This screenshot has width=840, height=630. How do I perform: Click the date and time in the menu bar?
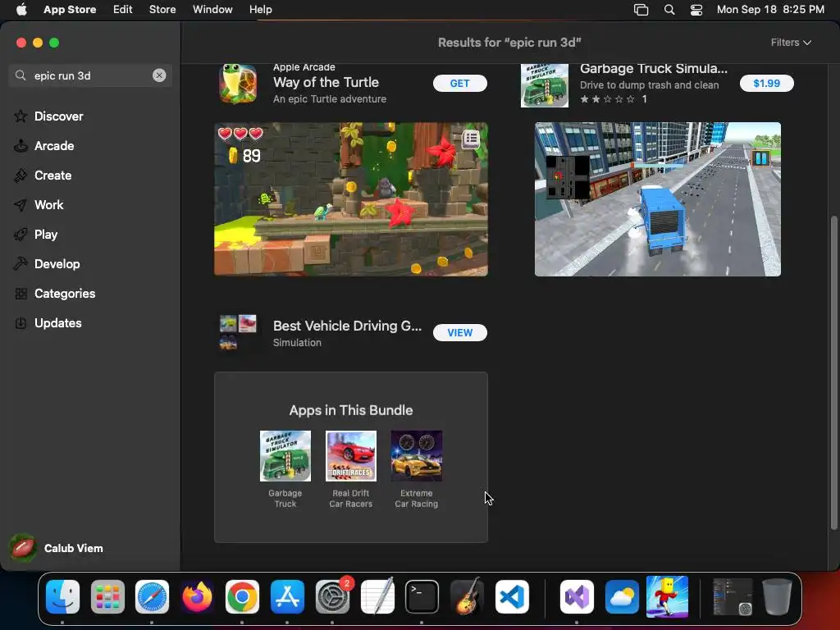coord(770,10)
